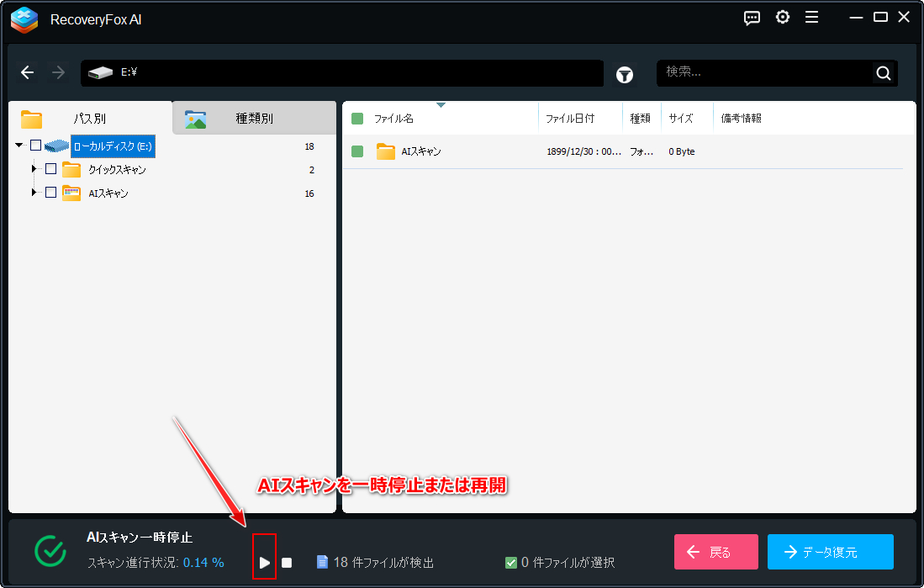The height and width of the screenshot is (588, 924).
Task: Switch to the 種類別 tab
Action: [254, 118]
